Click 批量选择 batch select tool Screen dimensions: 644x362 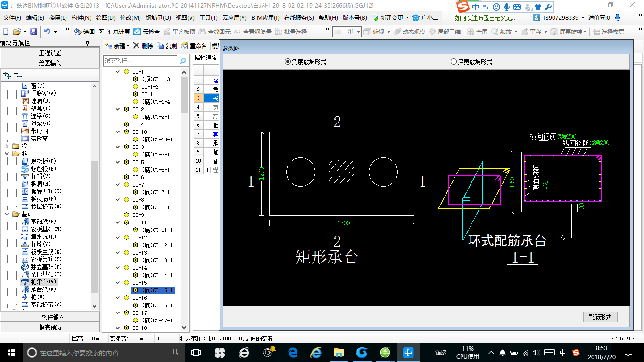point(291,32)
